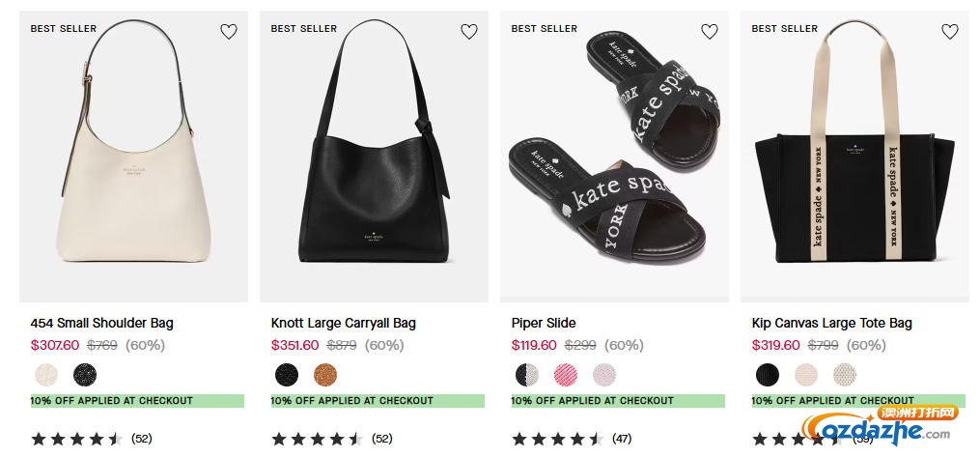Choose cream swatch for Kip Canvas Large Tote Bag
This screenshot has height=458, width=980.
806,374
